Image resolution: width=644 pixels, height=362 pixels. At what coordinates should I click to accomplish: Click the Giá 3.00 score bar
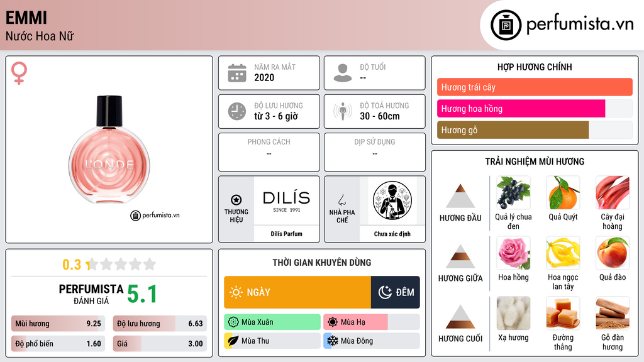tap(160, 344)
